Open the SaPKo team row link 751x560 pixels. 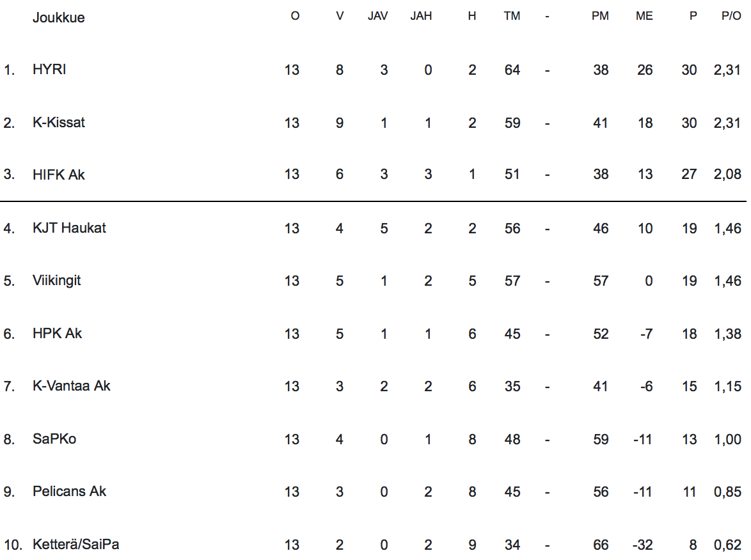pyautogui.click(x=54, y=439)
